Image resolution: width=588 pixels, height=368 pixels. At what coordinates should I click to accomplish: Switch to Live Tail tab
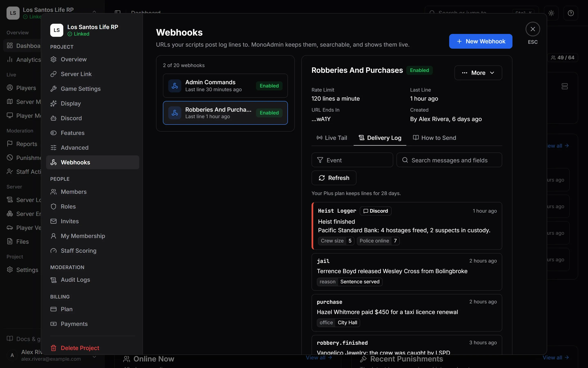(332, 138)
